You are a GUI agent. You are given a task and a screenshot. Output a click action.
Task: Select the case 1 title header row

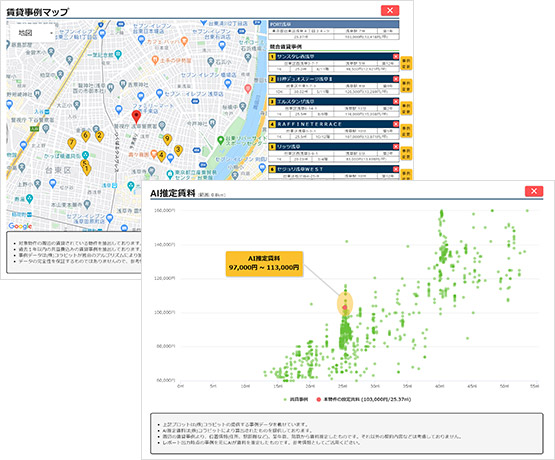pos(333,57)
